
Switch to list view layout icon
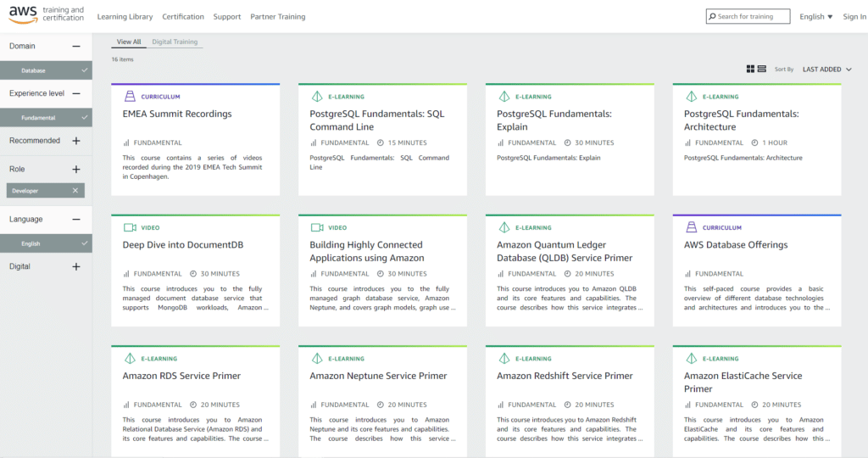click(x=762, y=69)
